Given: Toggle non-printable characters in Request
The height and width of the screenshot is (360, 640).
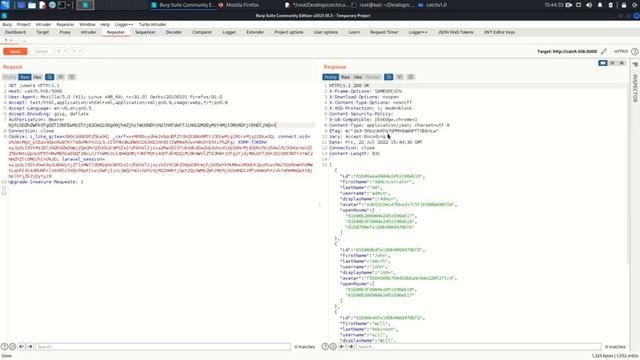Looking at the screenshot, I should point(61,77).
